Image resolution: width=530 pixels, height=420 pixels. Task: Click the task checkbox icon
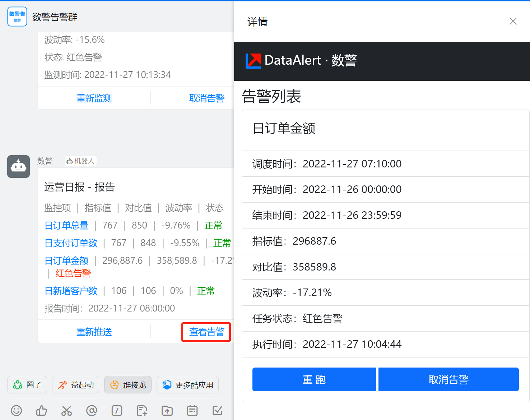(217, 410)
